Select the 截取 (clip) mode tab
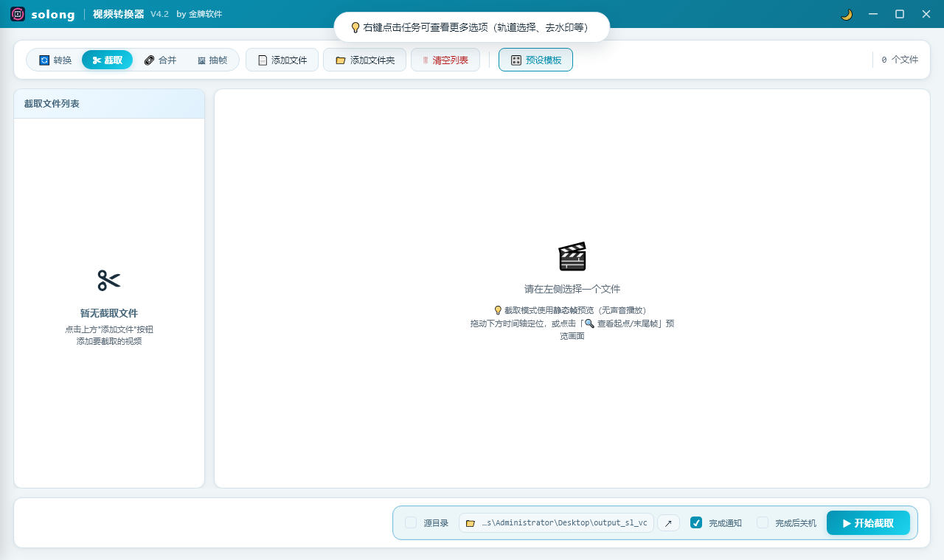 pos(108,60)
